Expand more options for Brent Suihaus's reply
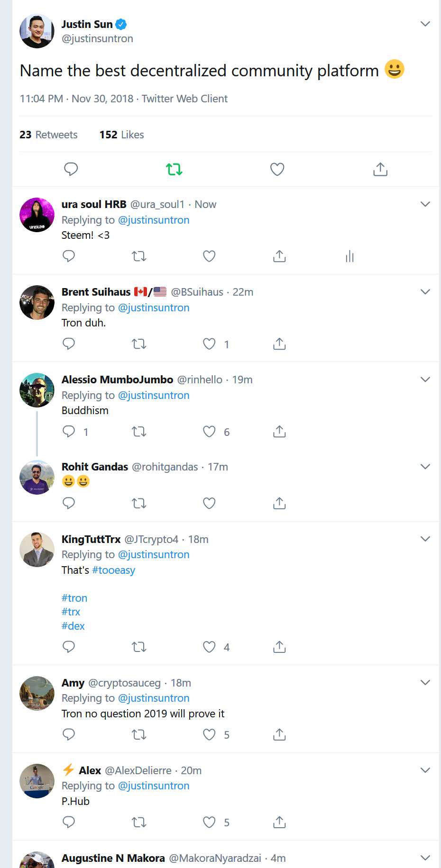Viewport: 441px width, 868px height. [x=425, y=292]
